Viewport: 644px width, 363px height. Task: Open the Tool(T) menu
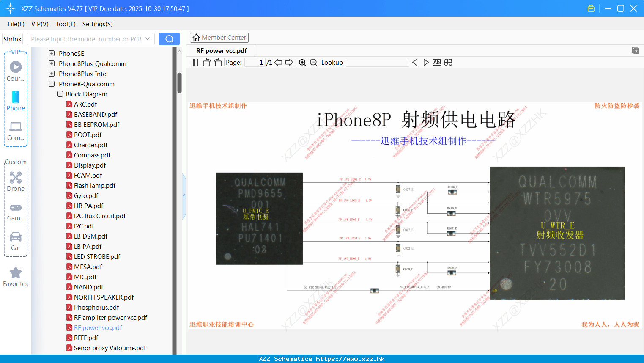[66, 24]
